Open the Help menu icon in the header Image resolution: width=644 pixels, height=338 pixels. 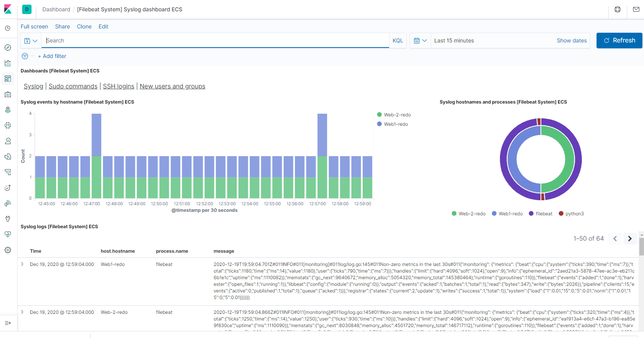pos(618,9)
